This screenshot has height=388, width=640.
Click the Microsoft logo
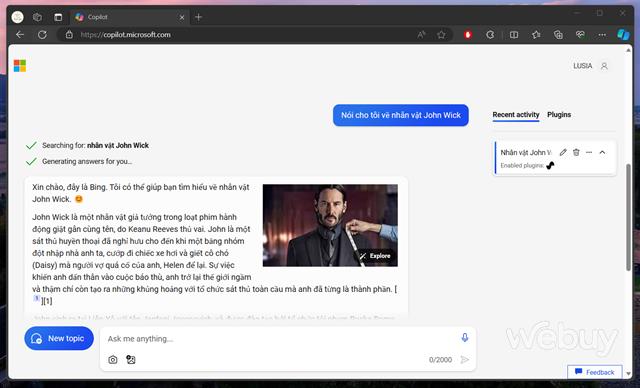[x=20, y=66]
